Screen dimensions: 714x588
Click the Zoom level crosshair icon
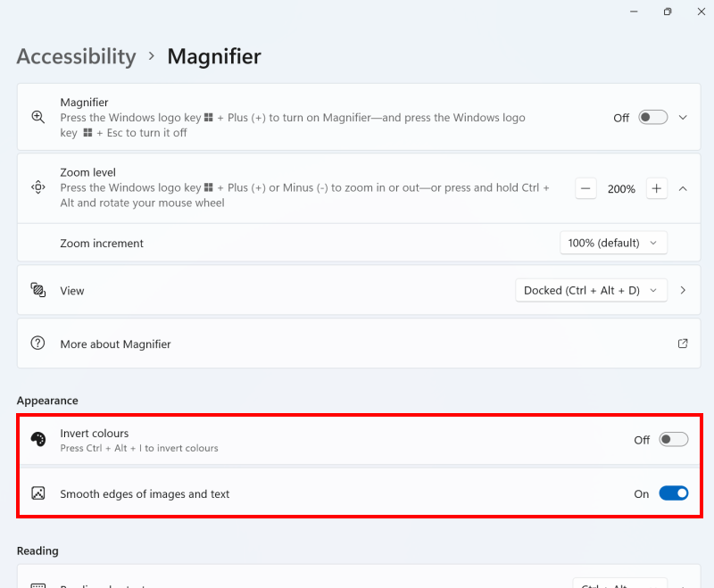click(37, 187)
